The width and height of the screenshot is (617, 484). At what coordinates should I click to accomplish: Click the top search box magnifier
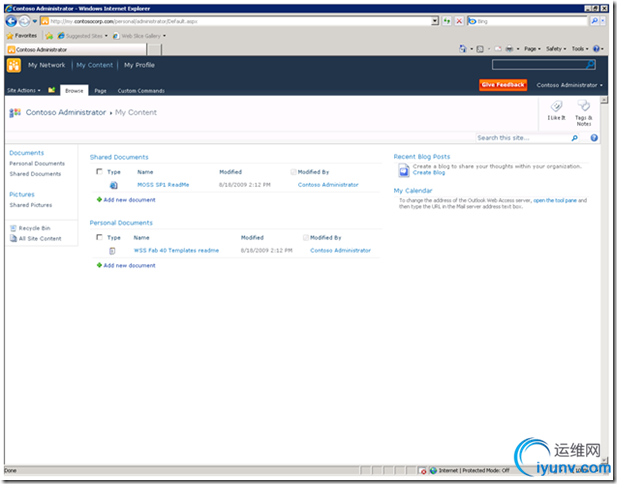pyautogui.click(x=590, y=65)
